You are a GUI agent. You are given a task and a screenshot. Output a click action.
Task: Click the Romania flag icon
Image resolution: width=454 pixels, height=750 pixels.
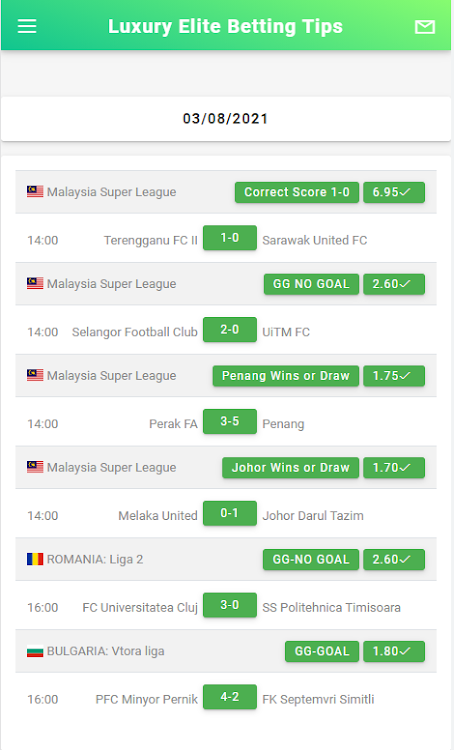(35, 559)
